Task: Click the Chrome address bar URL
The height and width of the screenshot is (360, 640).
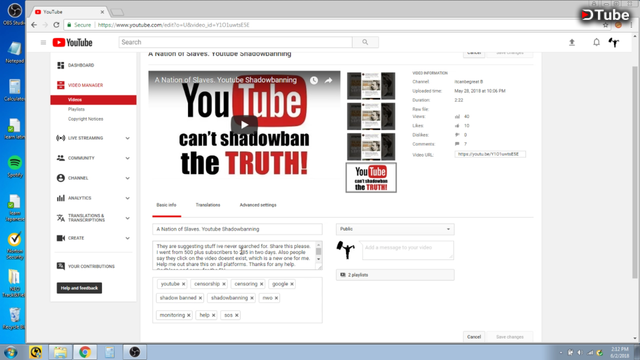Action: pyautogui.click(x=173, y=25)
